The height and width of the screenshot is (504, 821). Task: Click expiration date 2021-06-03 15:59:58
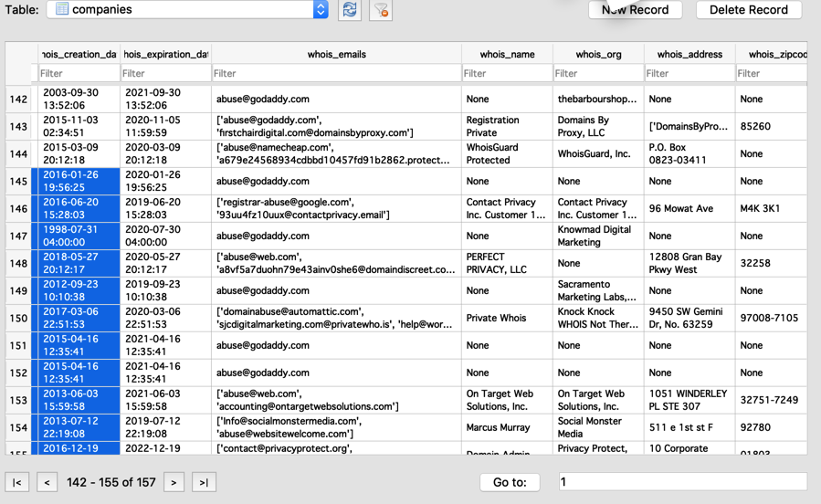(x=165, y=400)
